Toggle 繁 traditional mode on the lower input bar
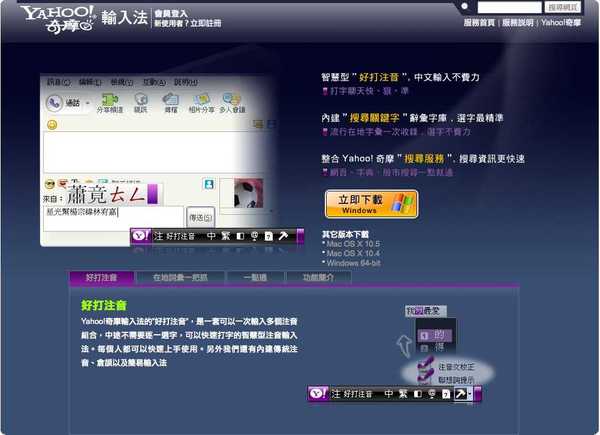This screenshot has height=435, width=600. pyautogui.click(x=403, y=394)
